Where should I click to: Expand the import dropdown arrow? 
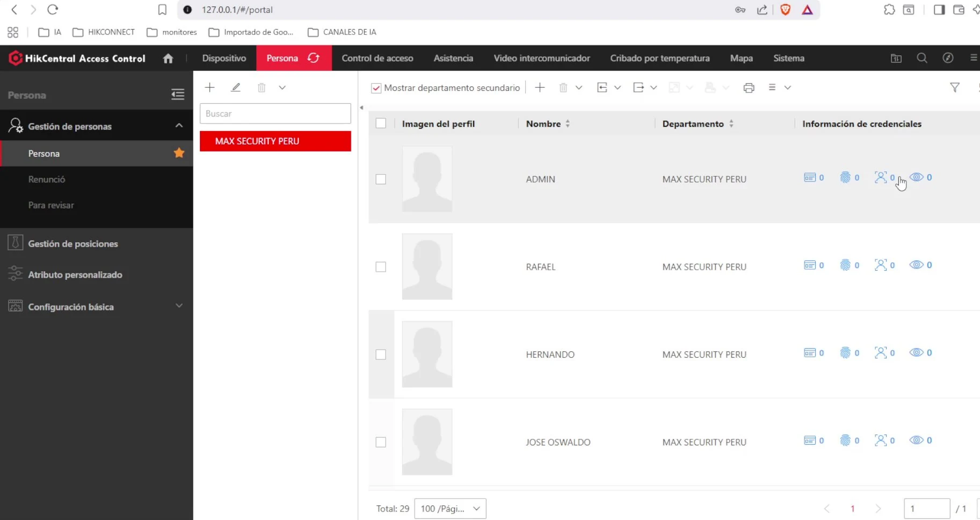click(617, 88)
